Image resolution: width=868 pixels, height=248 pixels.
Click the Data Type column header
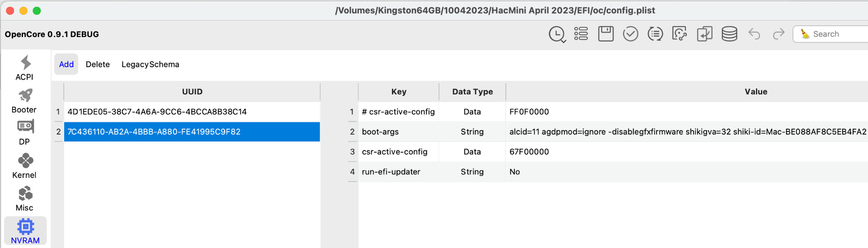[x=472, y=92]
